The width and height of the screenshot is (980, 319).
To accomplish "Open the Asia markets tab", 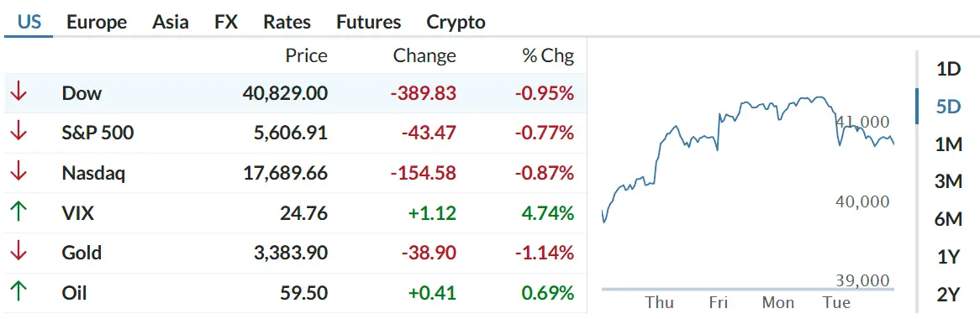I will coord(170,23).
